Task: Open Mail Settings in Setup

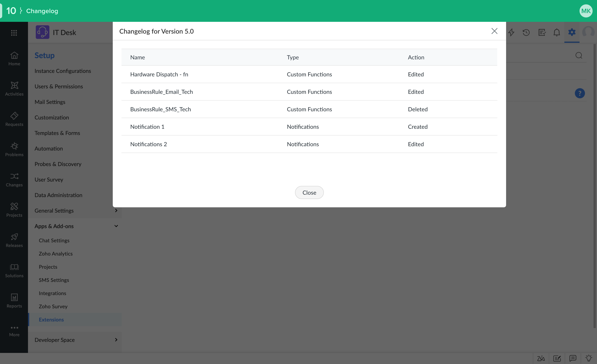Action: tap(50, 102)
